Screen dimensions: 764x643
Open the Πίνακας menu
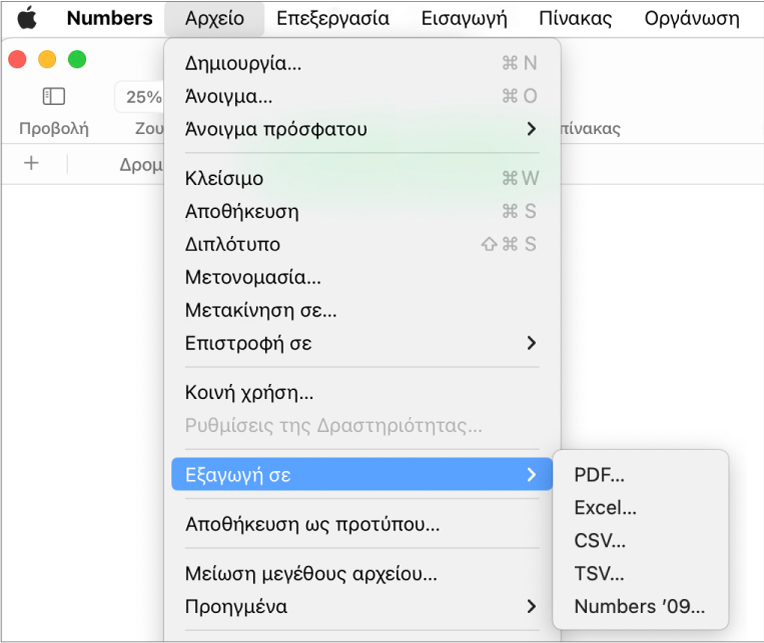(575, 19)
